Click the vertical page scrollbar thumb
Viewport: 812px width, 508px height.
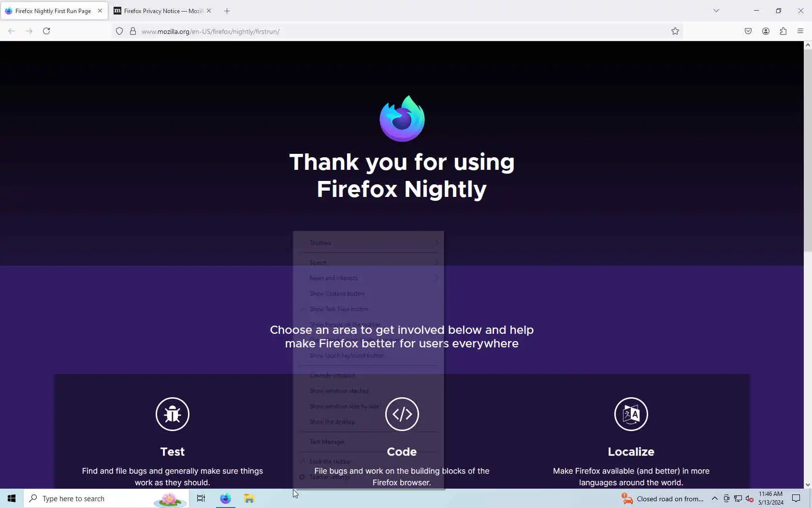click(x=808, y=150)
